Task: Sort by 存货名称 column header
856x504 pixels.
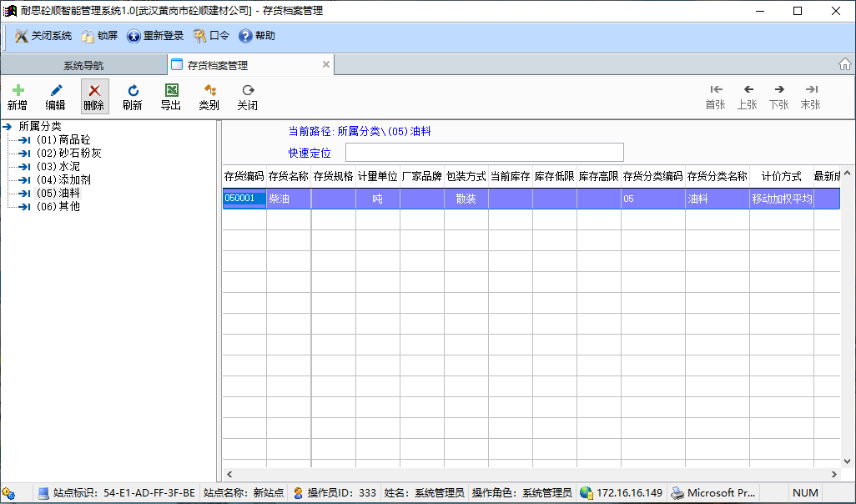Action: 289,176
